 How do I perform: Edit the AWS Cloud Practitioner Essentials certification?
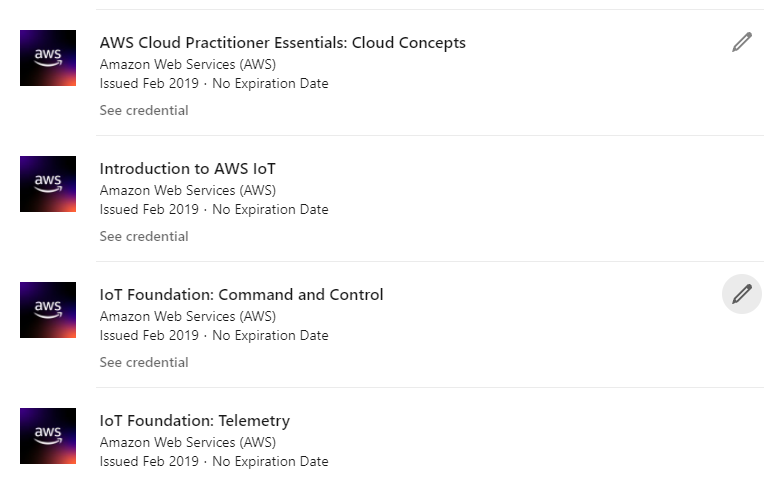coord(742,42)
